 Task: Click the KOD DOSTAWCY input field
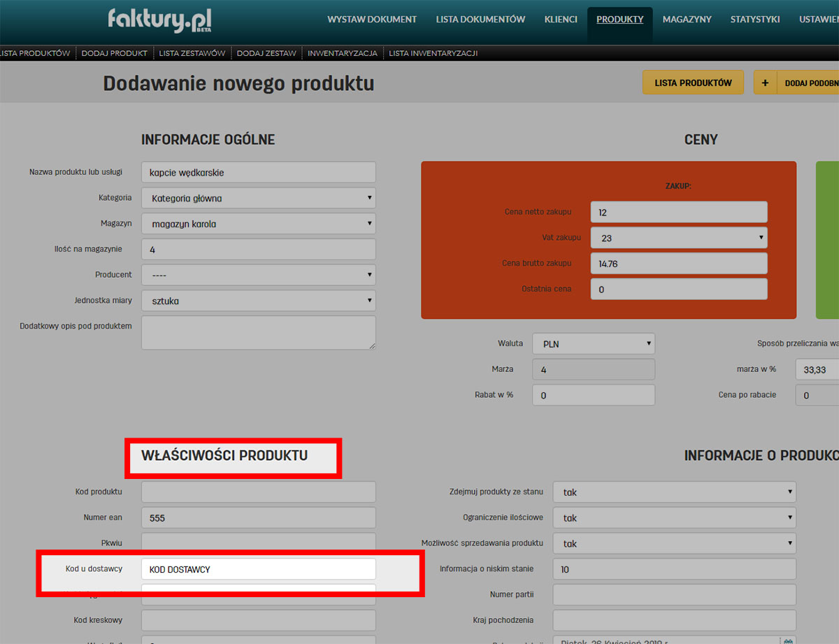click(x=259, y=568)
